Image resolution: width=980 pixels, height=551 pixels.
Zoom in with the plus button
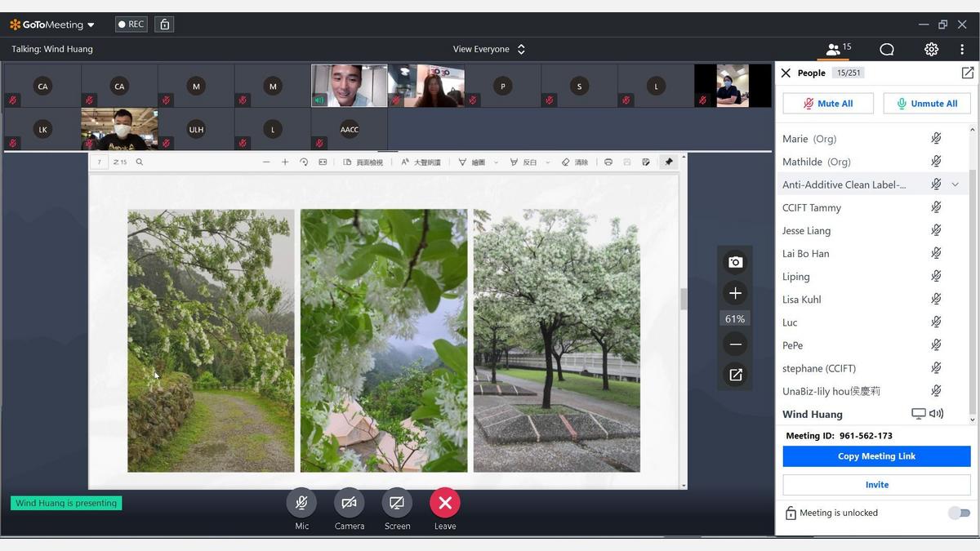coord(735,293)
